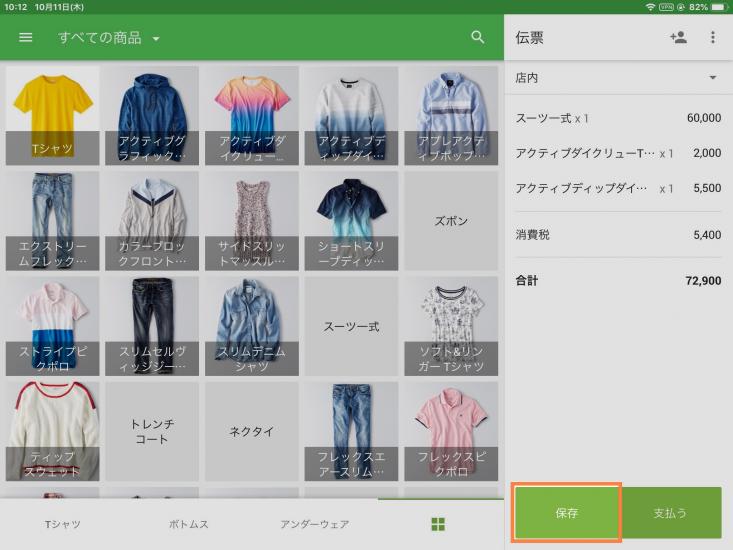Select the フレックスエアースリム jeans tile
Image resolution: width=733 pixels, height=550 pixels.
[x=351, y=431]
